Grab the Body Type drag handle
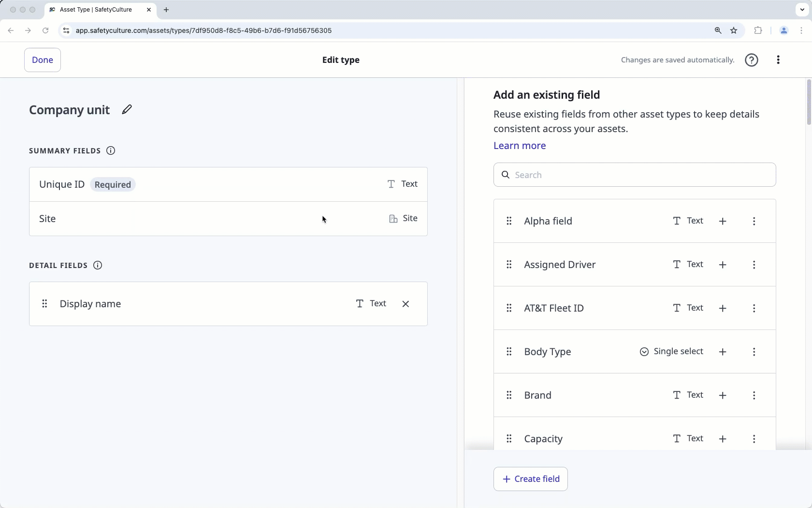This screenshot has height=508, width=812. 509,352
